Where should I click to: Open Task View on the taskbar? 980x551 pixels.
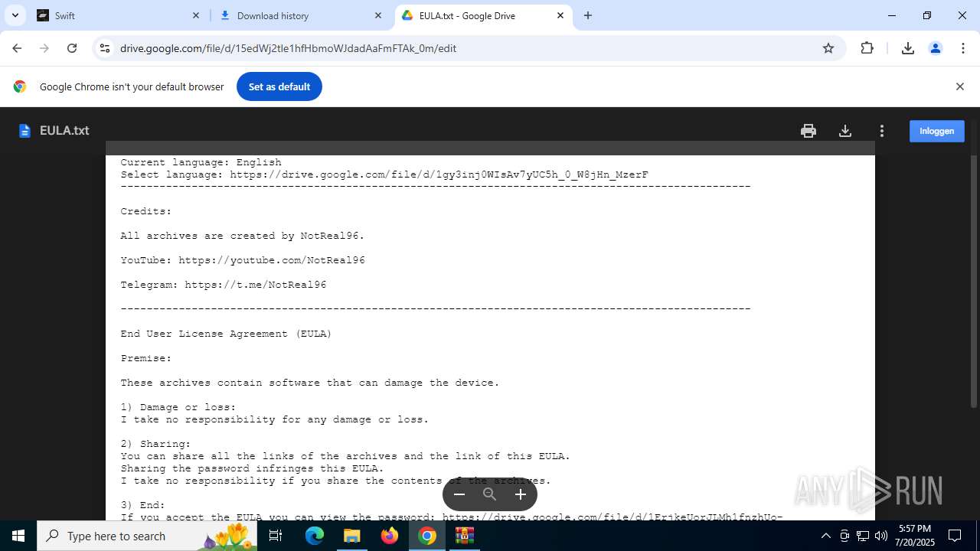(276, 536)
